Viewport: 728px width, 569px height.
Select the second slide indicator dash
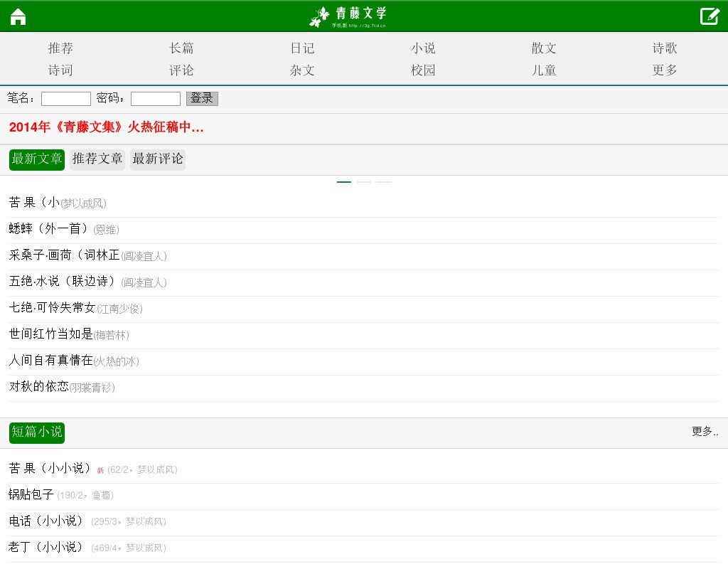[364, 182]
